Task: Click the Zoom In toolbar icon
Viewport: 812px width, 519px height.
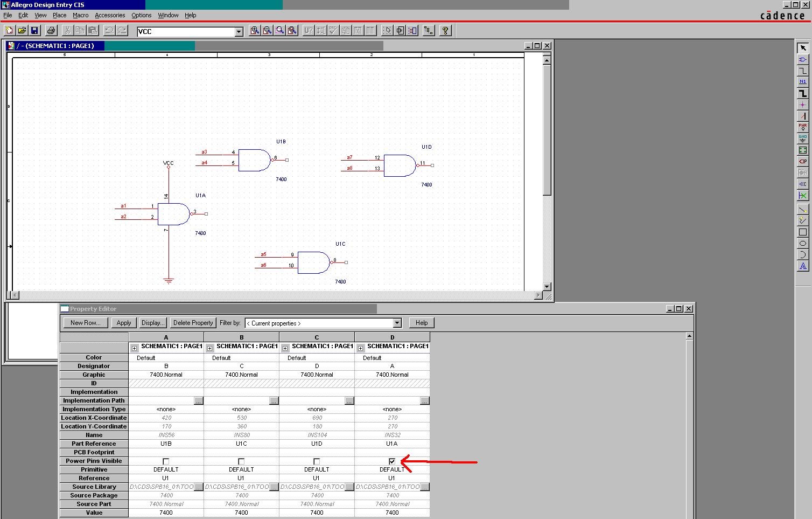Action: 254,31
